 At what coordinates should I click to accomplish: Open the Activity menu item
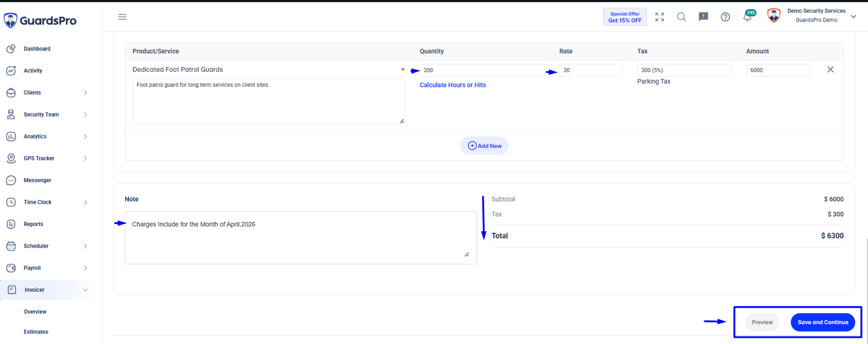pos(33,70)
